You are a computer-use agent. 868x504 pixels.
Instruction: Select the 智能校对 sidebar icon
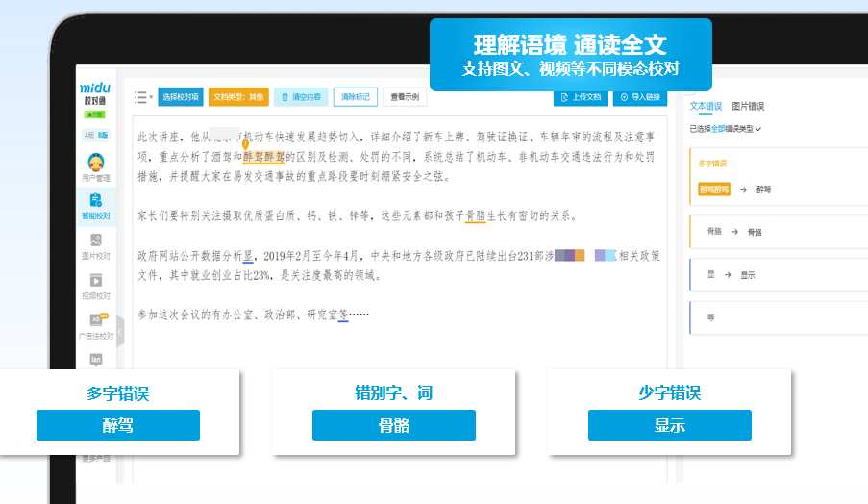(x=95, y=206)
